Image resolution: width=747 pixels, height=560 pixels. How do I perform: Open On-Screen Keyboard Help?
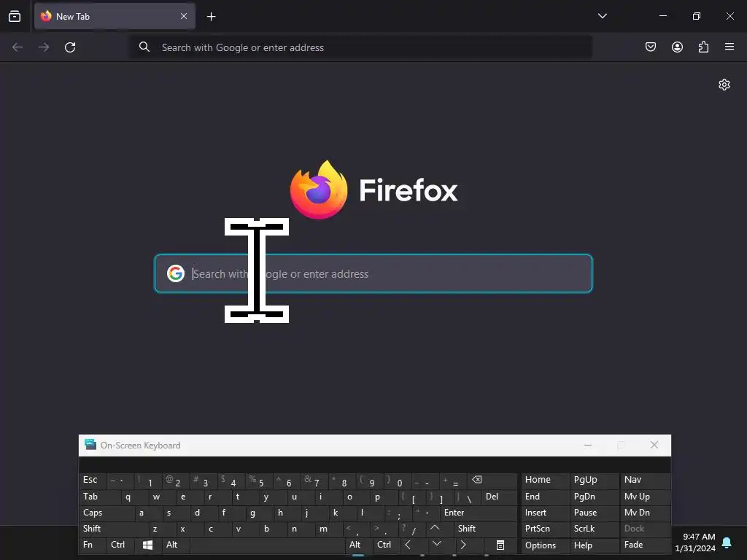[594, 545]
